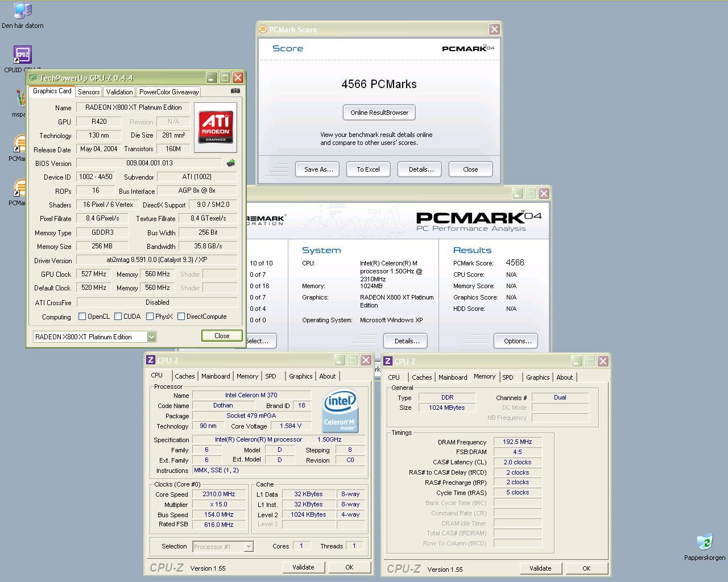The height and width of the screenshot is (582, 728).
Task: Switch to the Validation tab in GPU-Z
Action: click(119, 92)
